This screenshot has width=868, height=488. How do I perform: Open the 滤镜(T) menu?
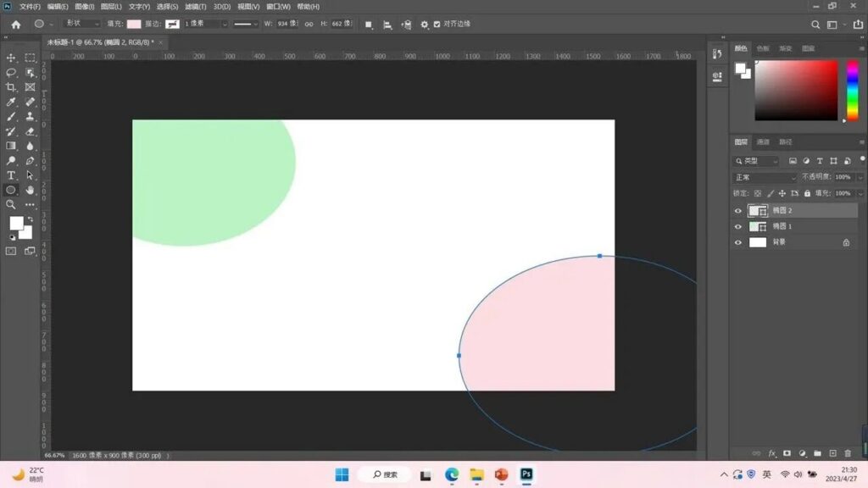tap(196, 7)
